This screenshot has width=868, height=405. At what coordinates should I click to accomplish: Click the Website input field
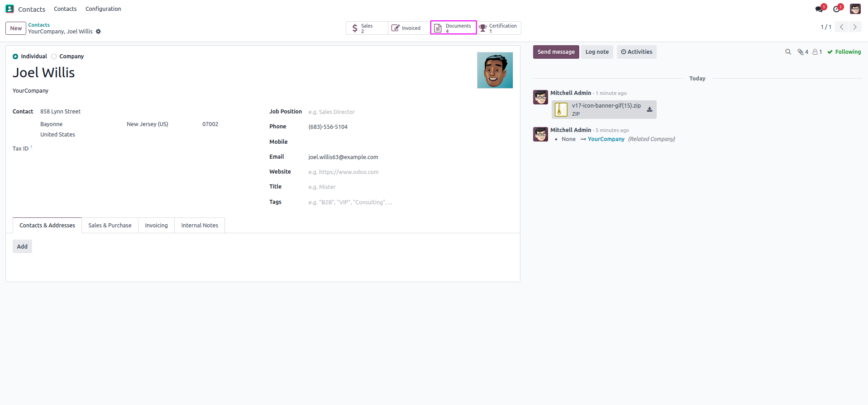click(x=410, y=172)
